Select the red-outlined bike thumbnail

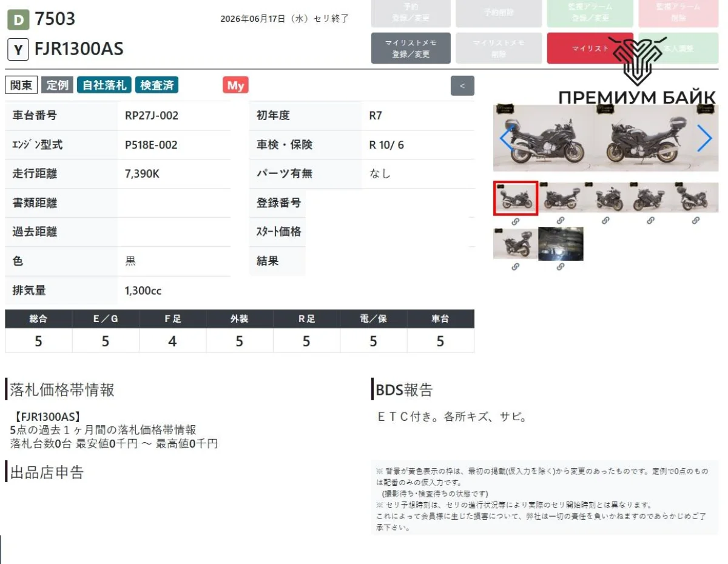[515, 198]
